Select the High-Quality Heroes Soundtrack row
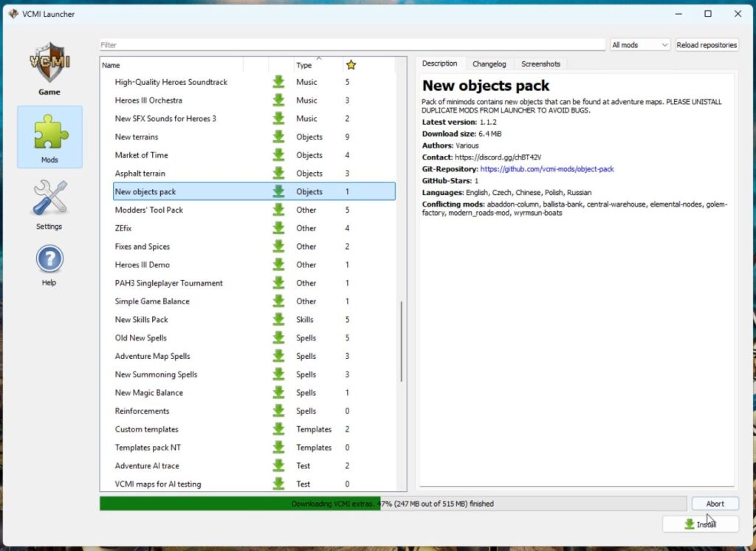The image size is (756, 551). [254, 82]
